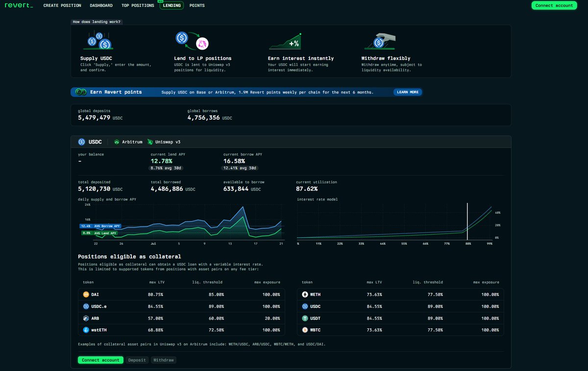Viewport: 588px width, 371px height.
Task: Click current borrow APY 16.58%
Action: coord(234,161)
